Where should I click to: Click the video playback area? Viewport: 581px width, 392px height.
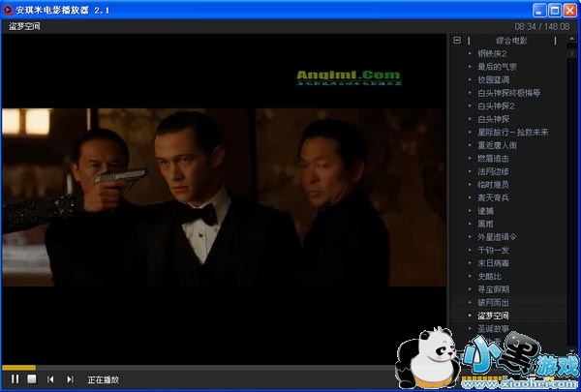coord(224,197)
